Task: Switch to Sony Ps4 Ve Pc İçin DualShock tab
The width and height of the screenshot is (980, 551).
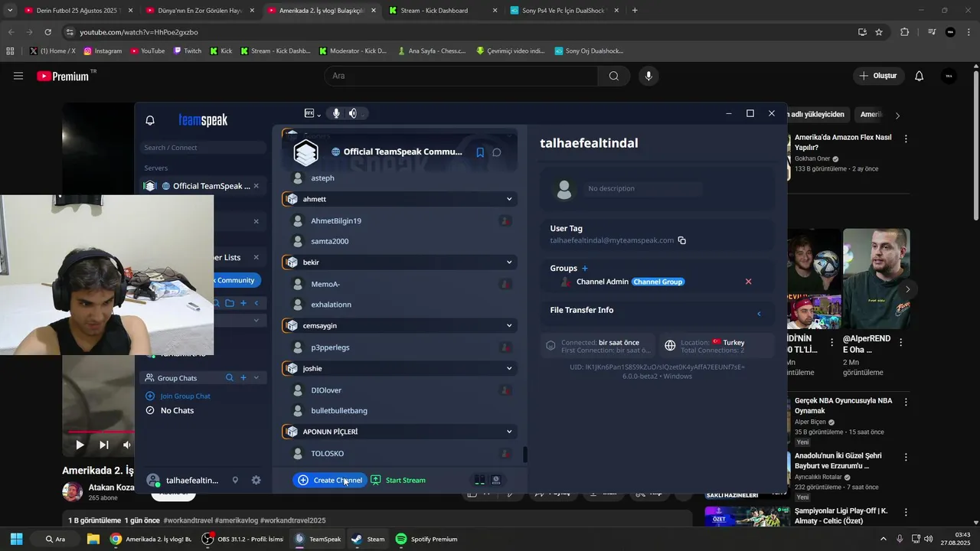Action: tap(563, 11)
